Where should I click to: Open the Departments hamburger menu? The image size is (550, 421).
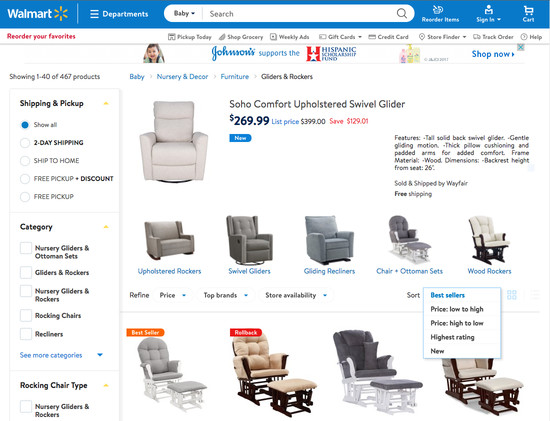coord(94,14)
